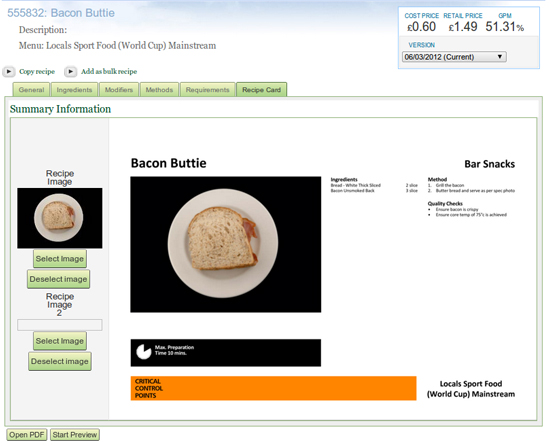The height and width of the screenshot is (446, 550).
Task: Click the small bacon buttie recipe thumbnail
Action: click(60, 218)
